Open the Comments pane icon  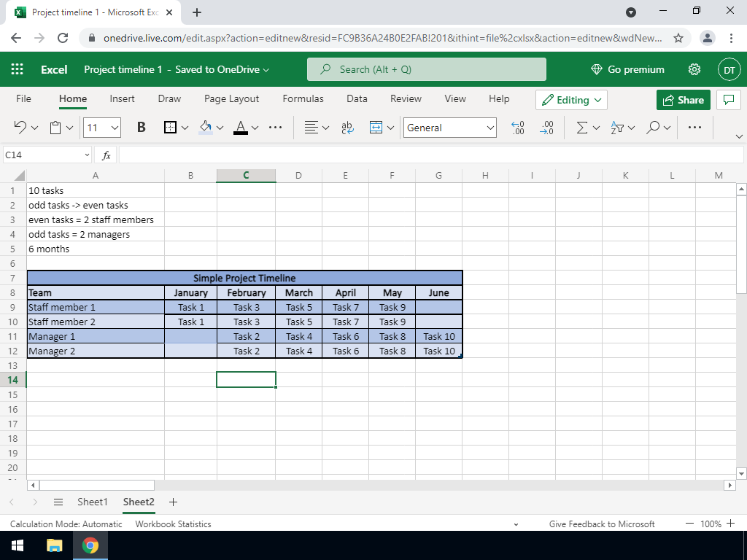729,100
